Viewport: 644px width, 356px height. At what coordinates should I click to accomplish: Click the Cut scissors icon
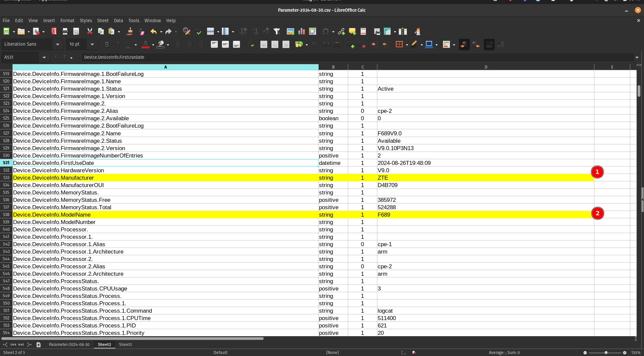click(x=90, y=32)
